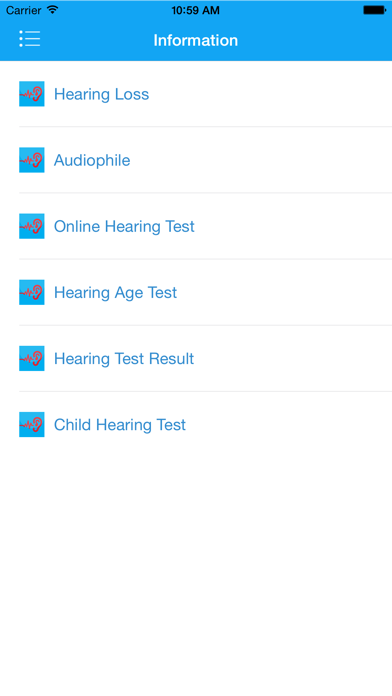Open the Child Hearing Test item
392x696 pixels.
point(196,424)
